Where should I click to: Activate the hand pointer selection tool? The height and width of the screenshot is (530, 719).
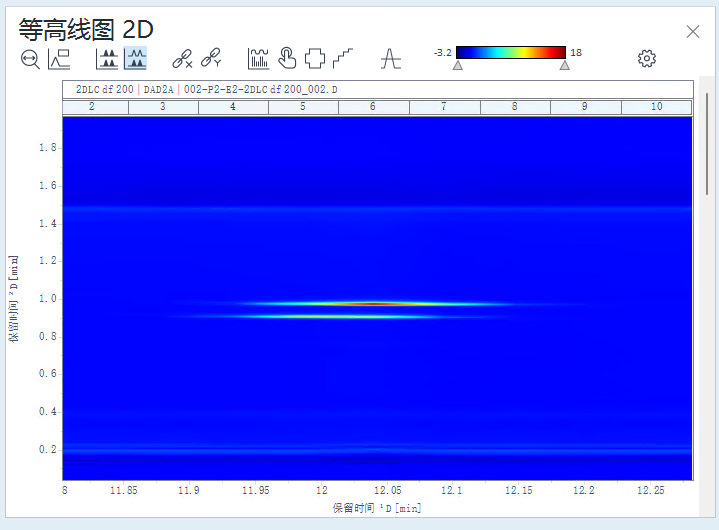click(x=287, y=58)
